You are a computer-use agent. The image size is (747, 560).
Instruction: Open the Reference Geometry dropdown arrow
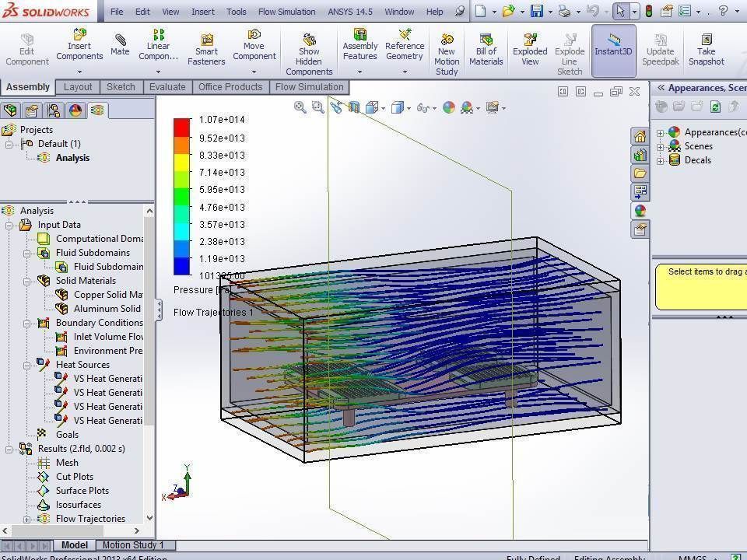click(405, 72)
